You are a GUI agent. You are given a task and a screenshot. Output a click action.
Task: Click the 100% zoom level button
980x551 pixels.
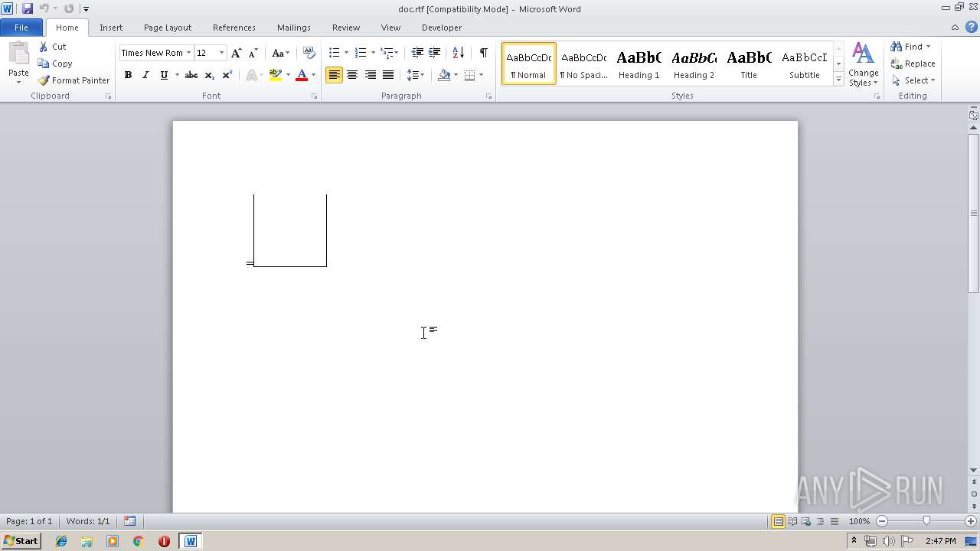click(859, 521)
